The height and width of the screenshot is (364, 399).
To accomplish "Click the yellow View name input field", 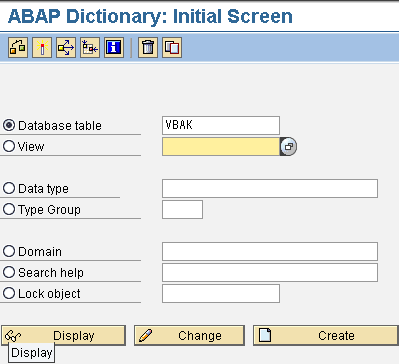I will point(221,146).
